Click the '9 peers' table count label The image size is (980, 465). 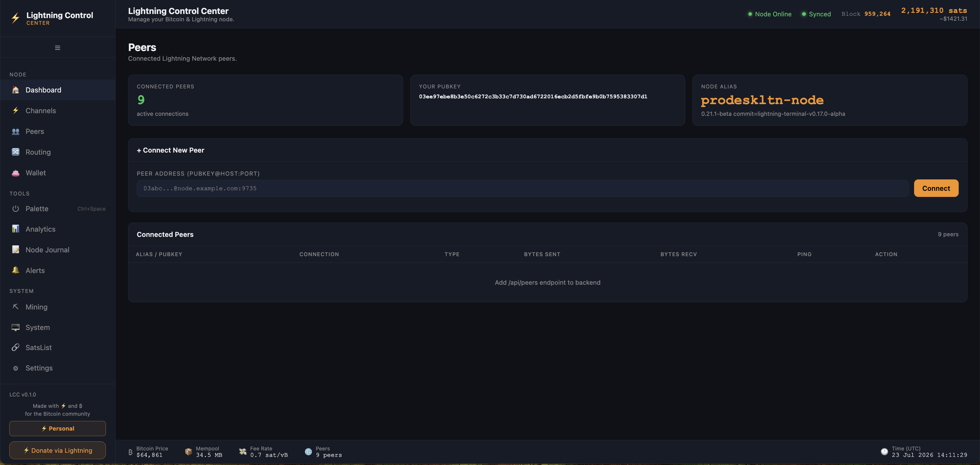[x=948, y=235]
